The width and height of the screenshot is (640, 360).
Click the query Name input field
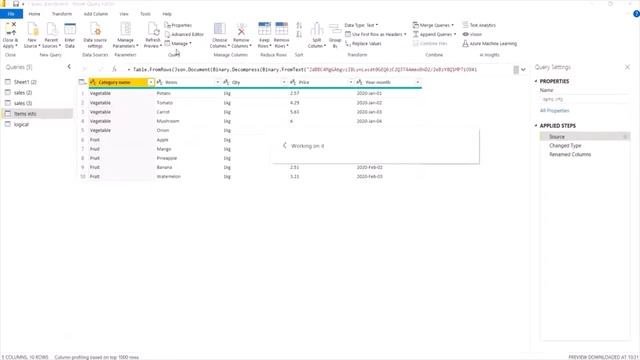(x=584, y=99)
